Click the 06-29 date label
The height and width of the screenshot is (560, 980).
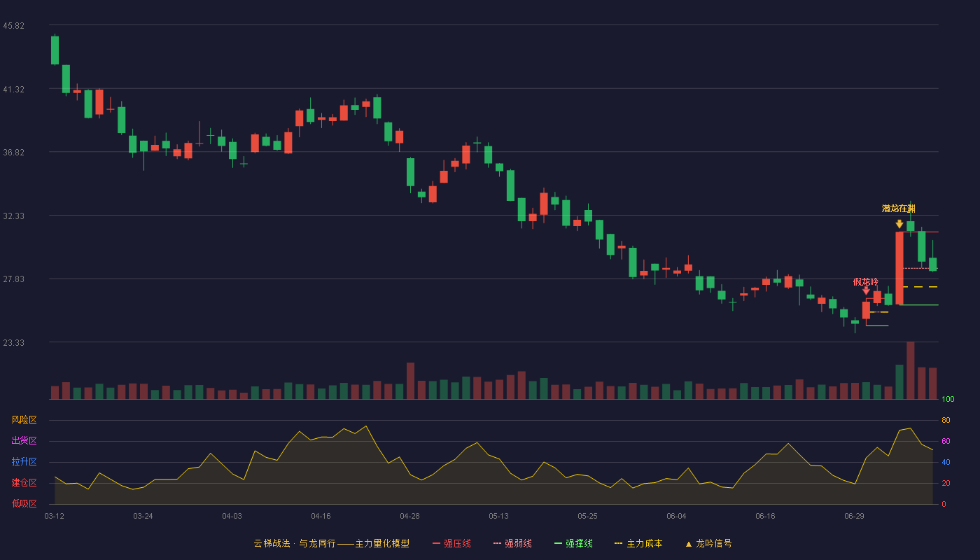pyautogui.click(x=854, y=516)
